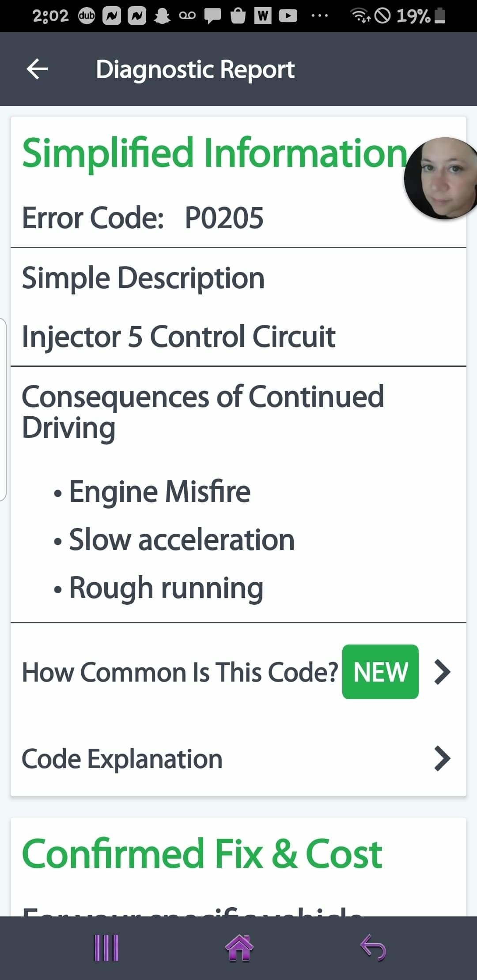
Task: Tap the Android back navigation icon
Action: 373,948
